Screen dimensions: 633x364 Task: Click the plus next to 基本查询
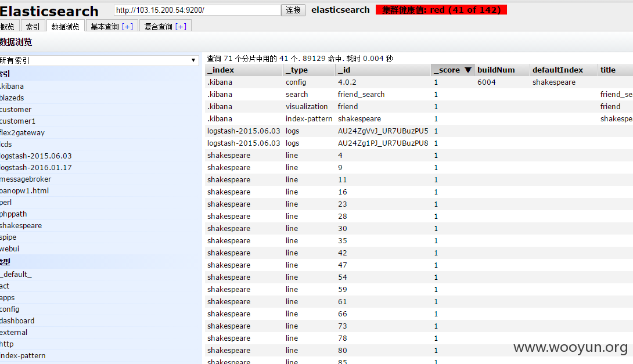127,27
